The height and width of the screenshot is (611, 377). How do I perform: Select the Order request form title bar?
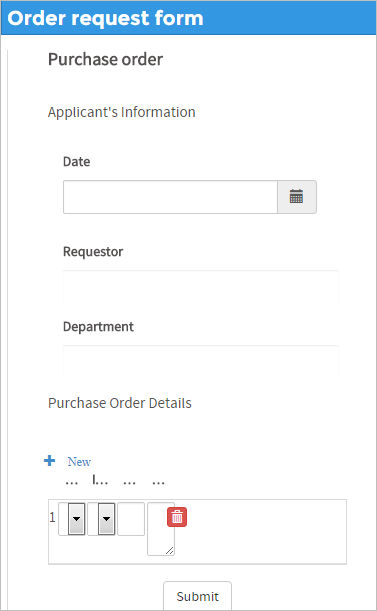coord(188,18)
